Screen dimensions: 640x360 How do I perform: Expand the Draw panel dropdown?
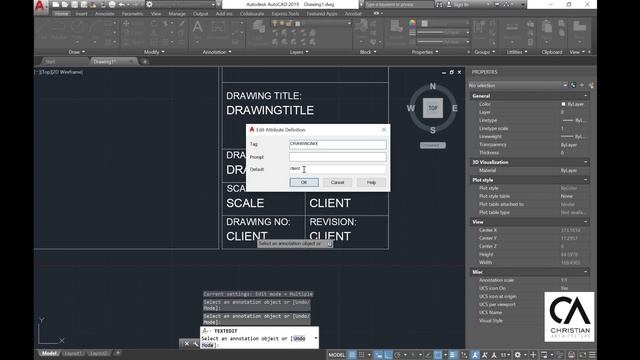[77, 52]
